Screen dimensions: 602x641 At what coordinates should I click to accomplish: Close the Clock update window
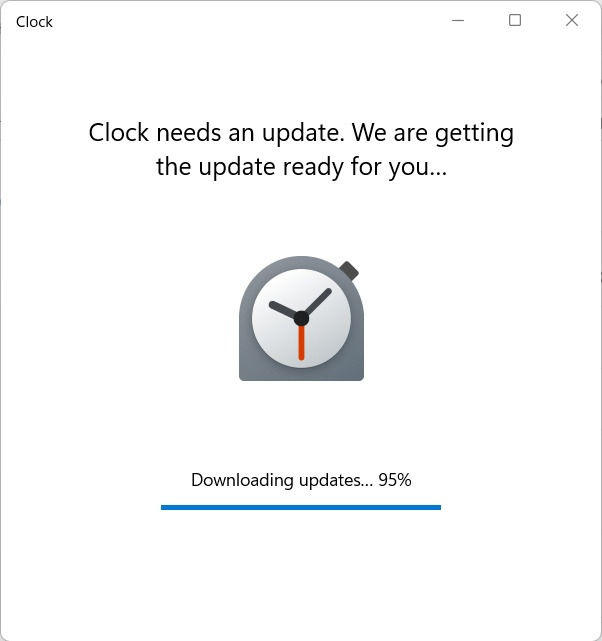[x=572, y=20]
